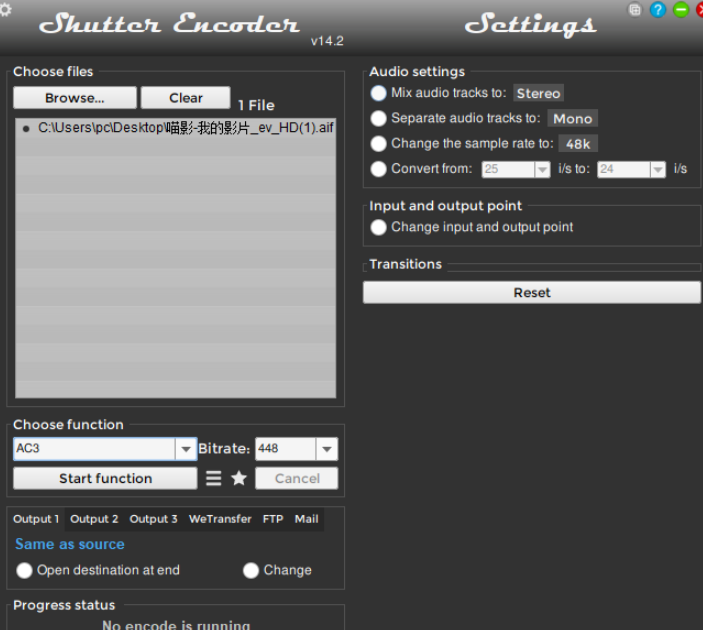Click the Clear files button

coord(186,98)
